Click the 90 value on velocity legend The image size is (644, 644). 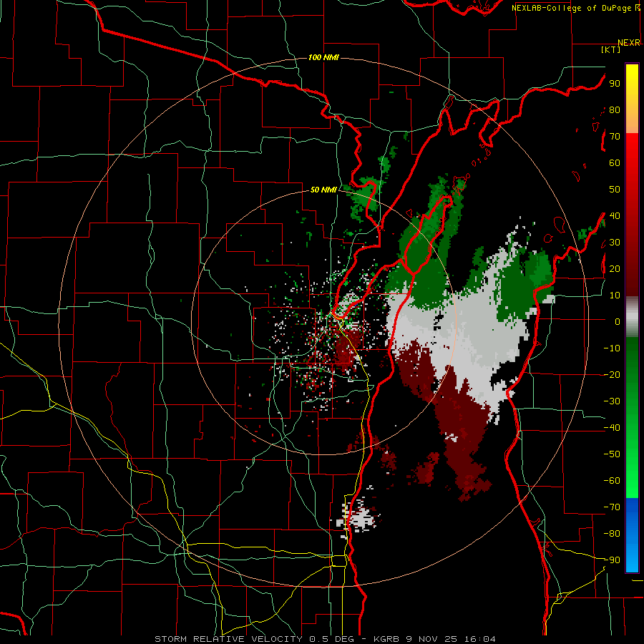click(615, 84)
